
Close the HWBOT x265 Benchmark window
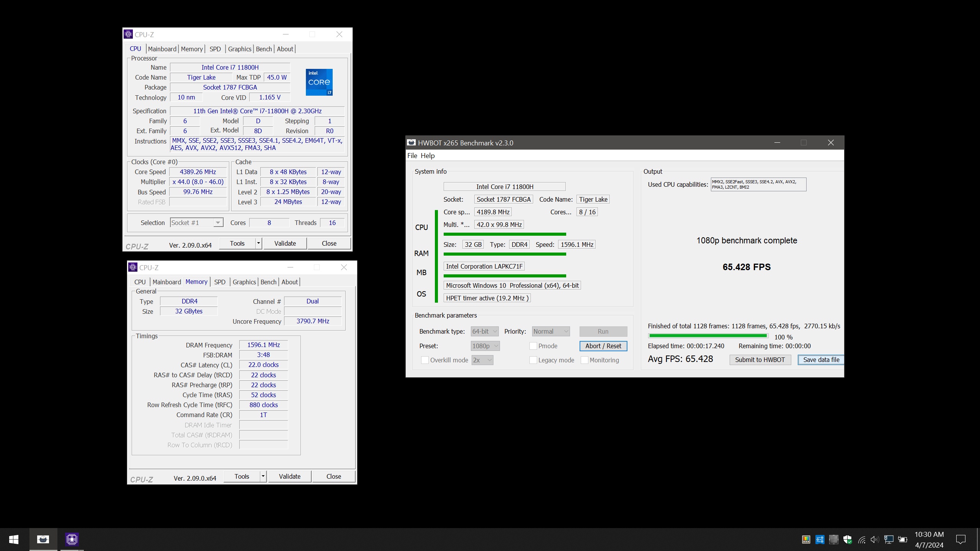tap(831, 143)
